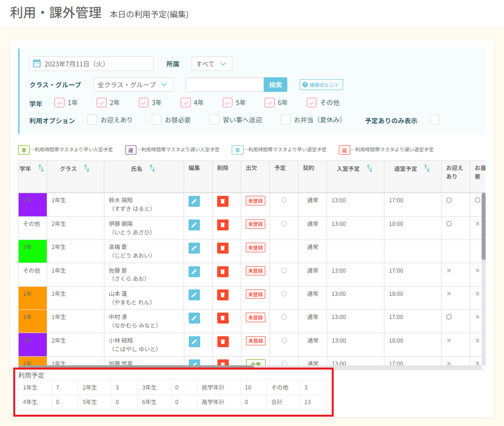
Task: Click the blue 早 early-exit legend icon
Action: (x=238, y=150)
